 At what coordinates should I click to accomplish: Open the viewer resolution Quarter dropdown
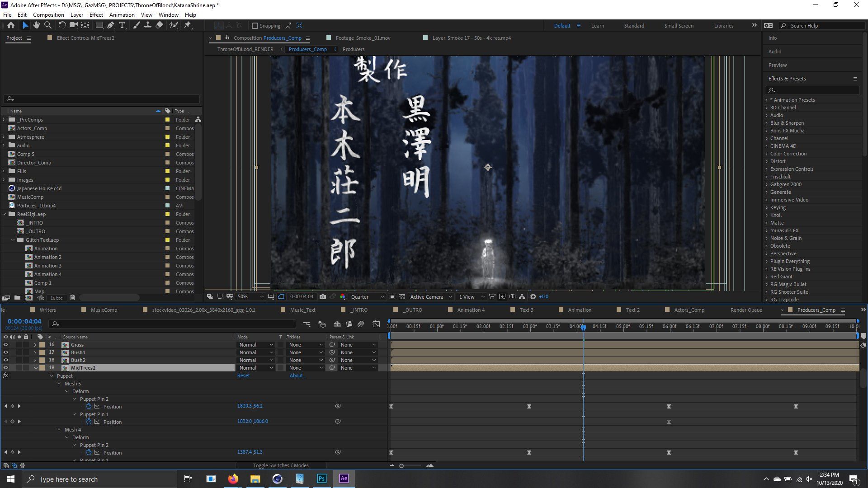[x=367, y=297]
